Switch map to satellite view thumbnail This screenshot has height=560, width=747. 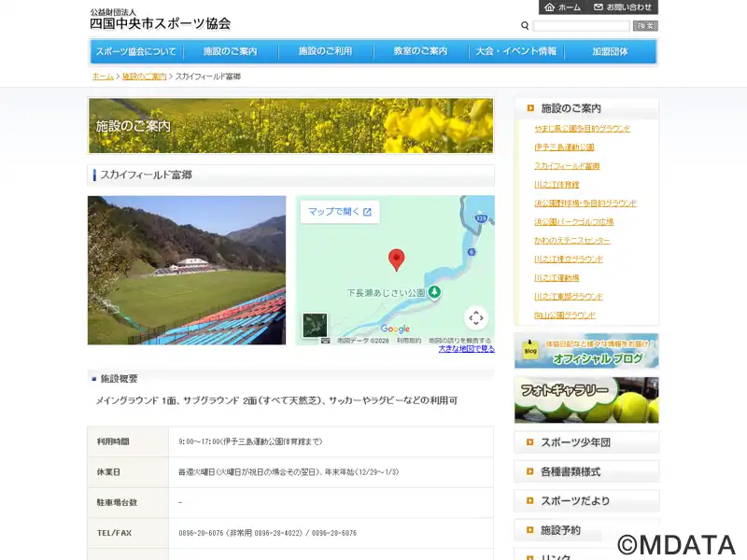[x=315, y=325]
